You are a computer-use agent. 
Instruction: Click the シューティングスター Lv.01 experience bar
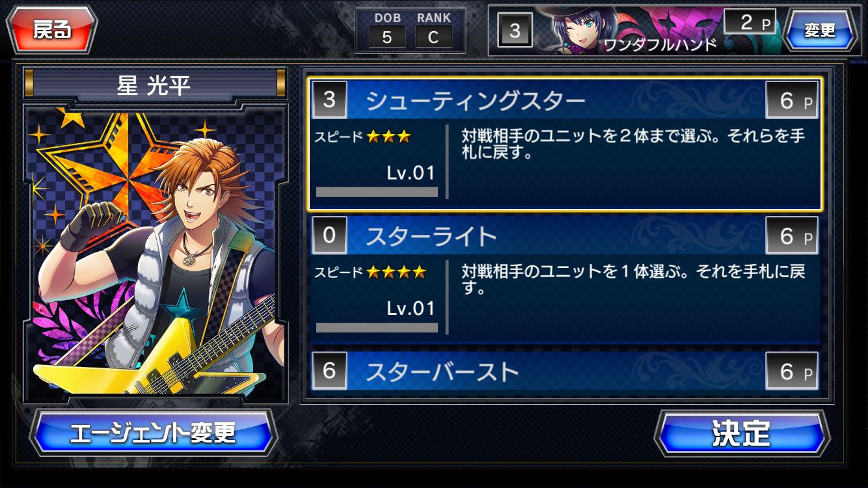click(377, 192)
